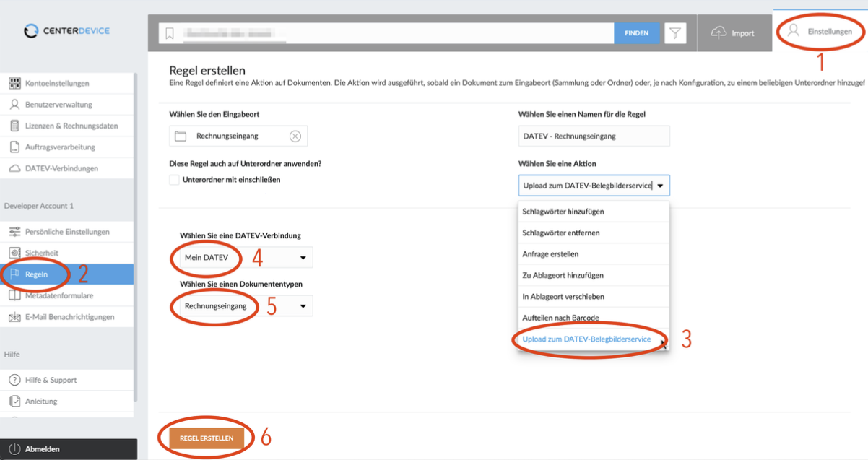Open Einstellungen in the top bar
868x460 pixels.
pos(820,31)
